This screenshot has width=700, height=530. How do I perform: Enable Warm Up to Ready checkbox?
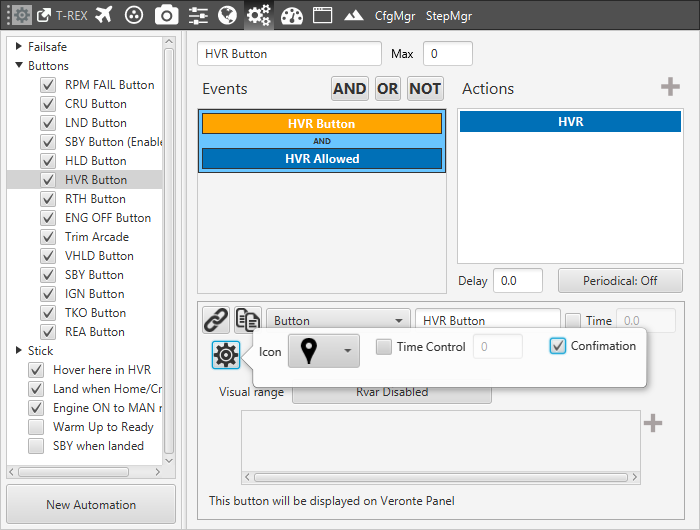[x=36, y=427]
